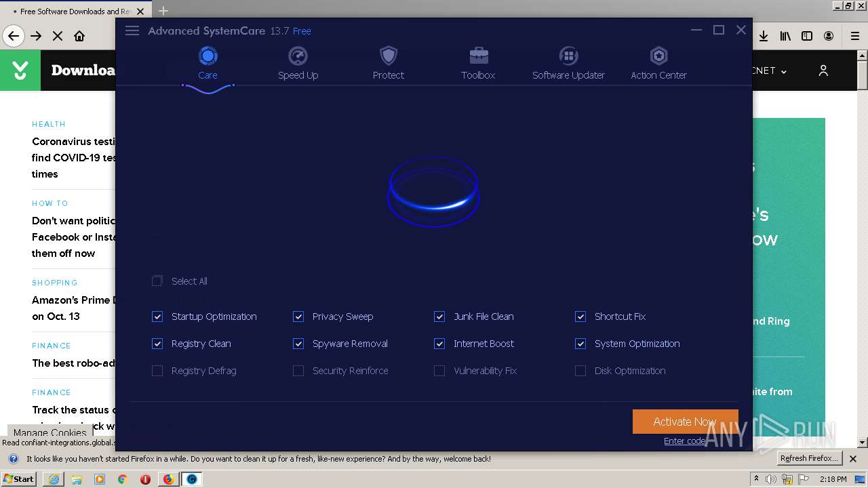Open Firefox application menu
Screen dimensions: 868x488
(854, 36)
